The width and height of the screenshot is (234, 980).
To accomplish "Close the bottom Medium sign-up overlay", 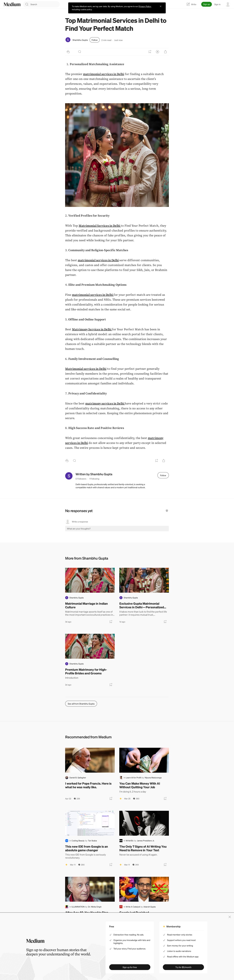I will tap(229, 917).
